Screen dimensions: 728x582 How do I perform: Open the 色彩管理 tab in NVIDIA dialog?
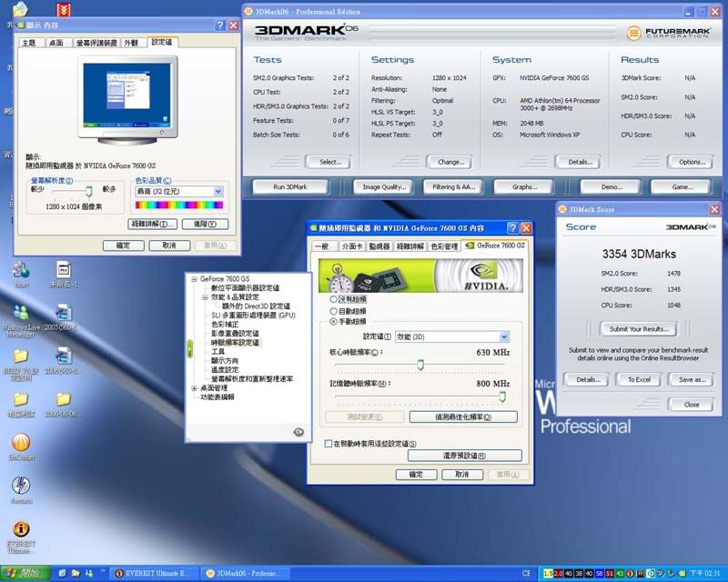pos(444,246)
